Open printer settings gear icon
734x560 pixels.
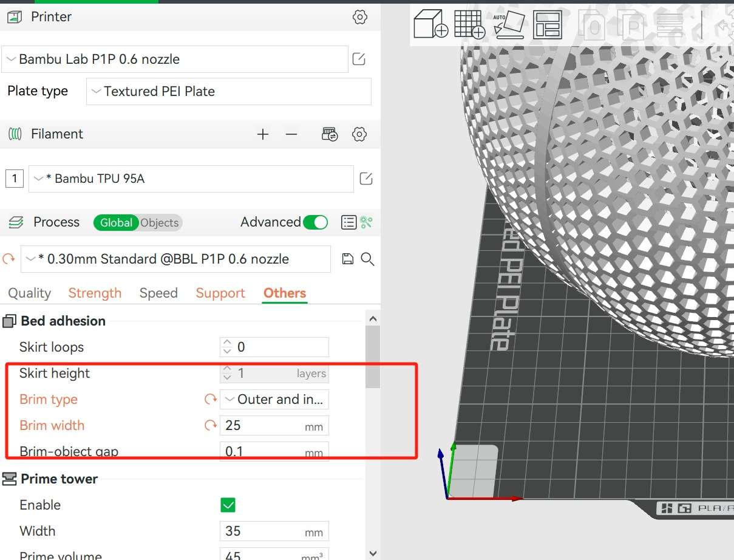click(x=360, y=17)
